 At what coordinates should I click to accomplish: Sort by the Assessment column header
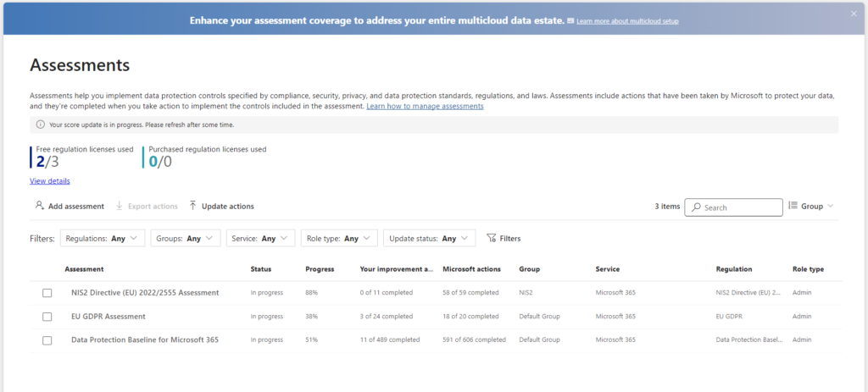click(x=84, y=269)
